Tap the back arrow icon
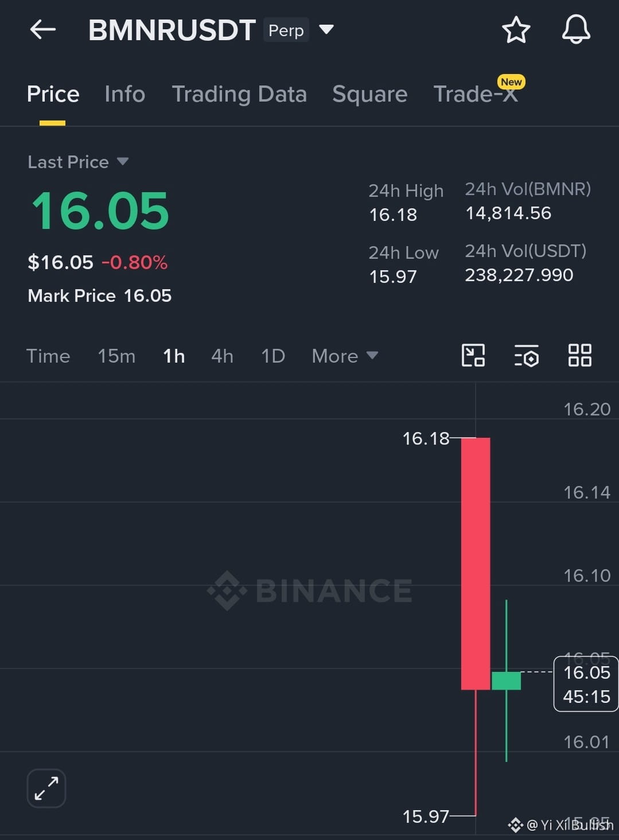619x840 pixels. pyautogui.click(x=42, y=29)
